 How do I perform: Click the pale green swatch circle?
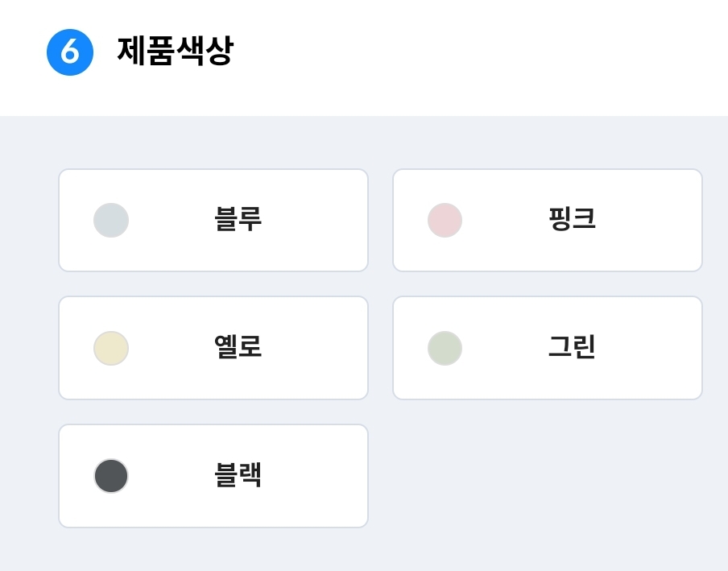pyautogui.click(x=445, y=348)
